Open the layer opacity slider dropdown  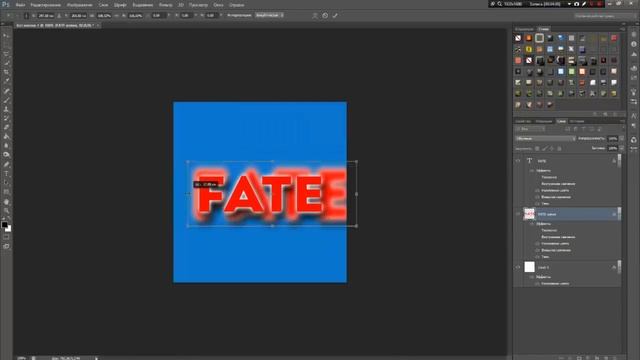click(622, 139)
